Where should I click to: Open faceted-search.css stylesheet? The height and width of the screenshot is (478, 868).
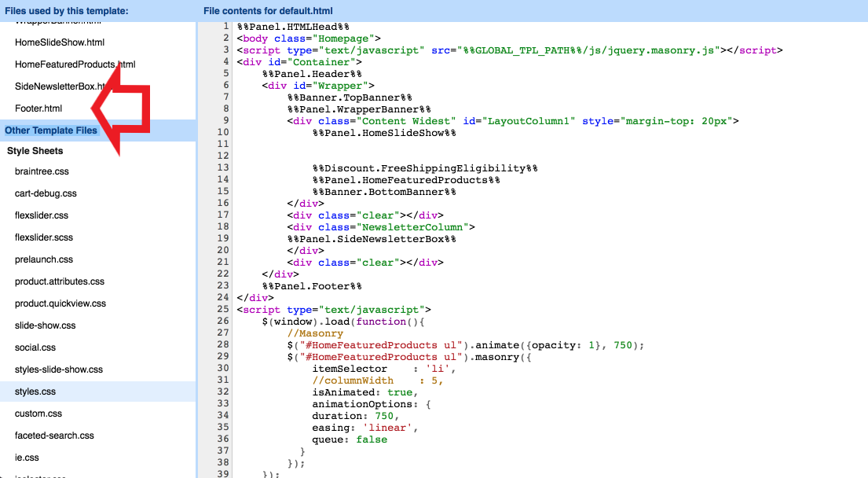(54, 436)
